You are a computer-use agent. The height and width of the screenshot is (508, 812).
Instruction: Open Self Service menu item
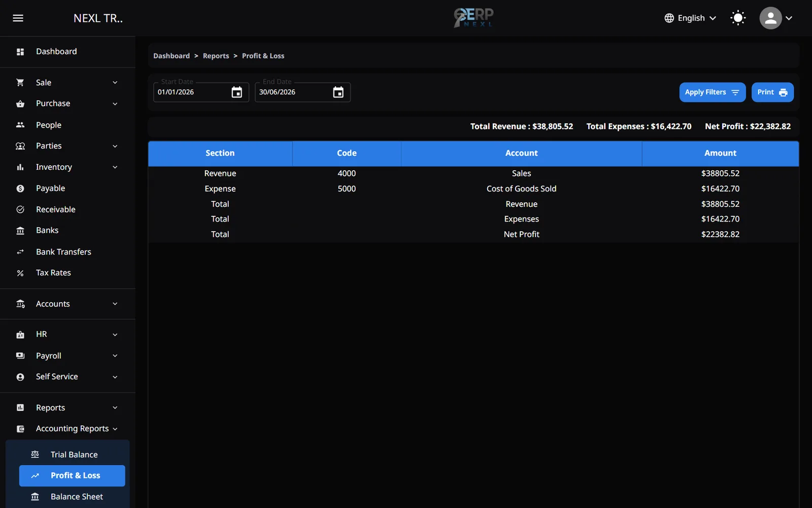pyautogui.click(x=67, y=377)
